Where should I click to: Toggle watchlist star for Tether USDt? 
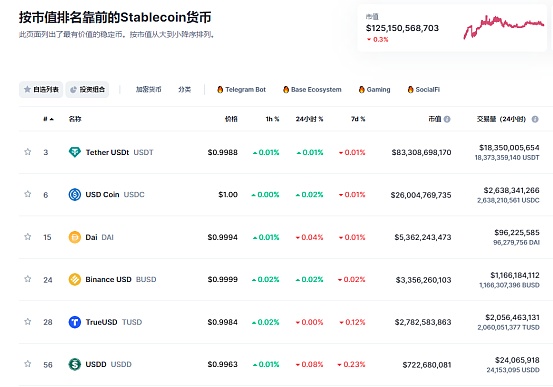click(28, 152)
